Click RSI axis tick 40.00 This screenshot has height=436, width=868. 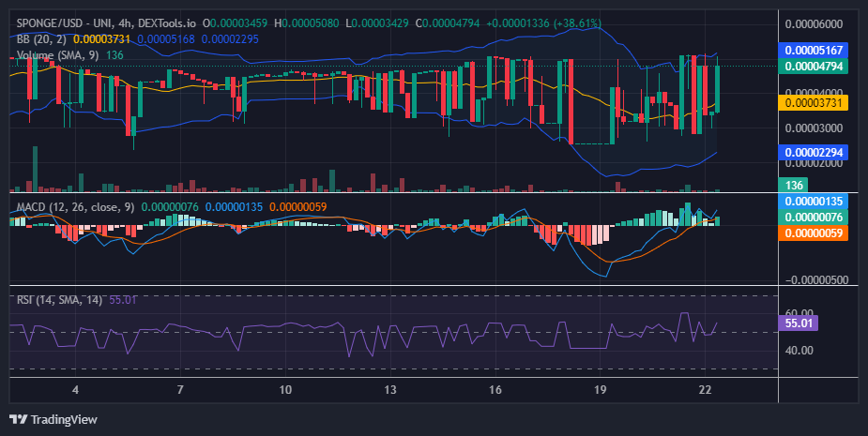click(799, 351)
